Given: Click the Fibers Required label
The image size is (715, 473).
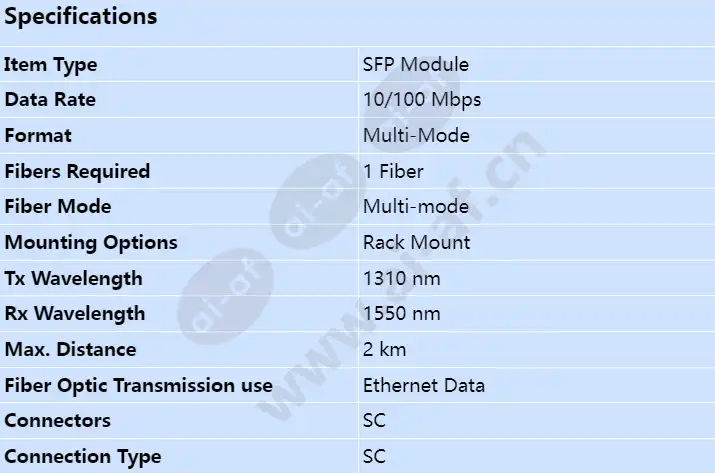Looking at the screenshot, I should 77,171.
